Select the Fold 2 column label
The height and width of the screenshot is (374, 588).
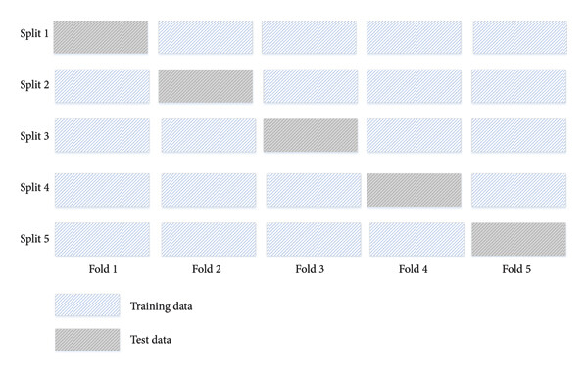click(x=207, y=269)
